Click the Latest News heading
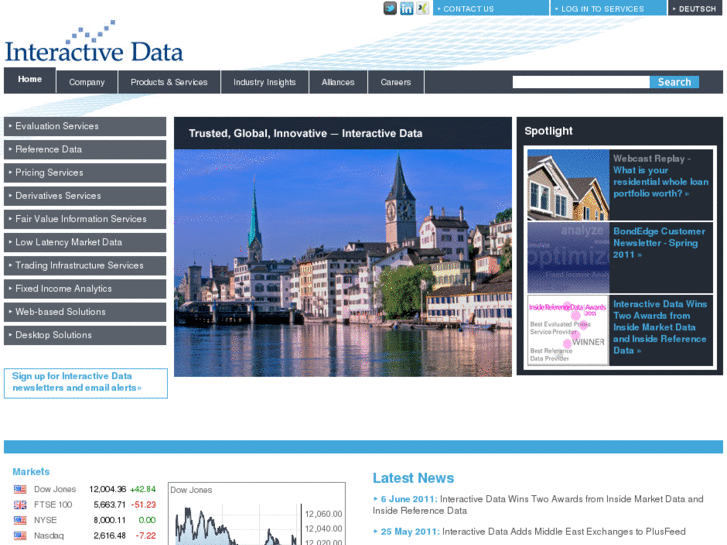This screenshot has width=727, height=545. tap(413, 478)
